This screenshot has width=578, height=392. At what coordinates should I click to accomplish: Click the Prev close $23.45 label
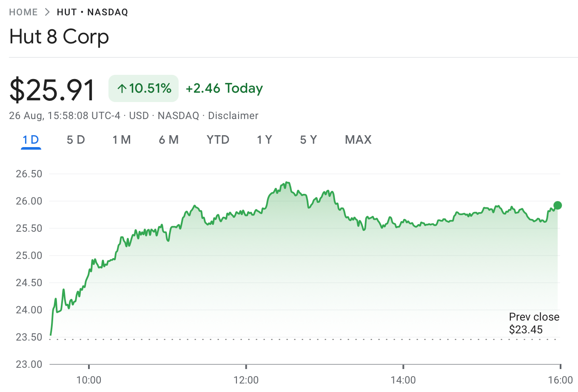pyautogui.click(x=534, y=323)
